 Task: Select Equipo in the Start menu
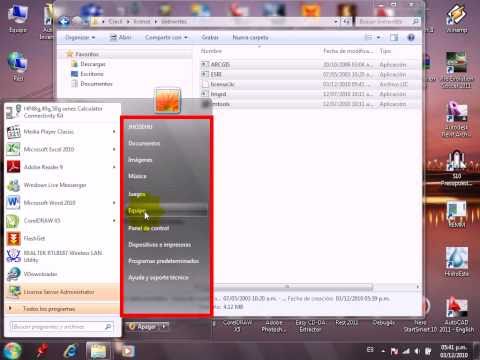point(167,211)
